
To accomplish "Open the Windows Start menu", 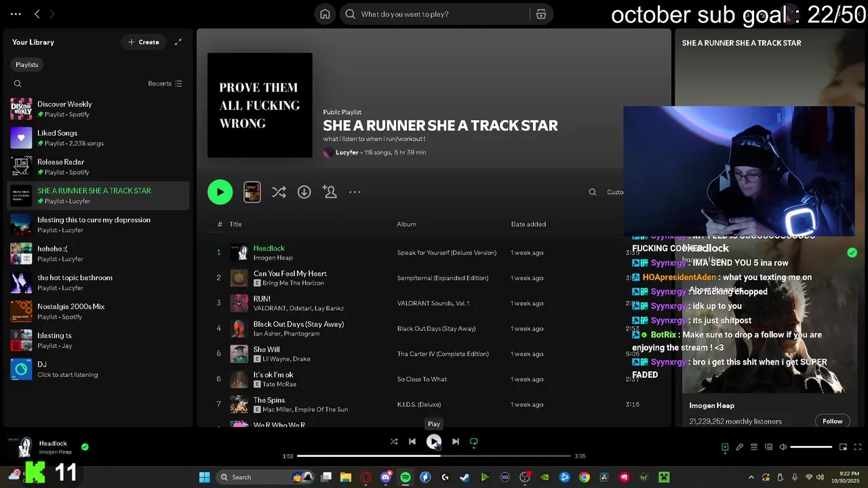I will pyautogui.click(x=204, y=477).
